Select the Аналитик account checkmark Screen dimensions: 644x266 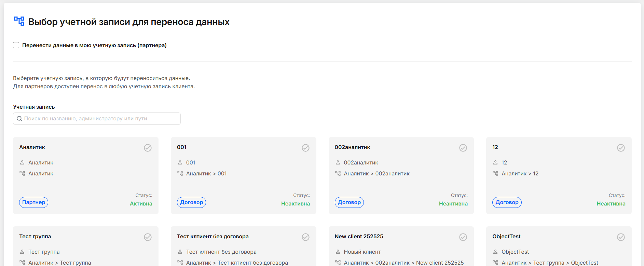pos(148,148)
